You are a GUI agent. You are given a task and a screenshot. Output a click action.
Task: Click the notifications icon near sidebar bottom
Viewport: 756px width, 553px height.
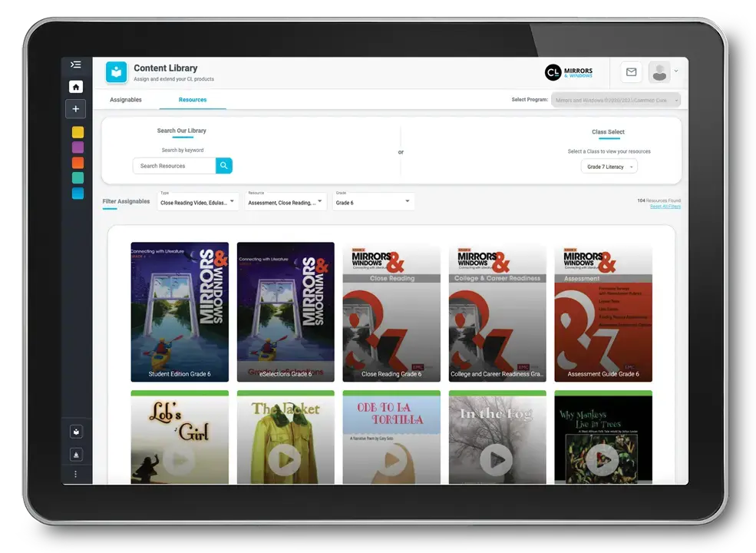[x=75, y=455]
